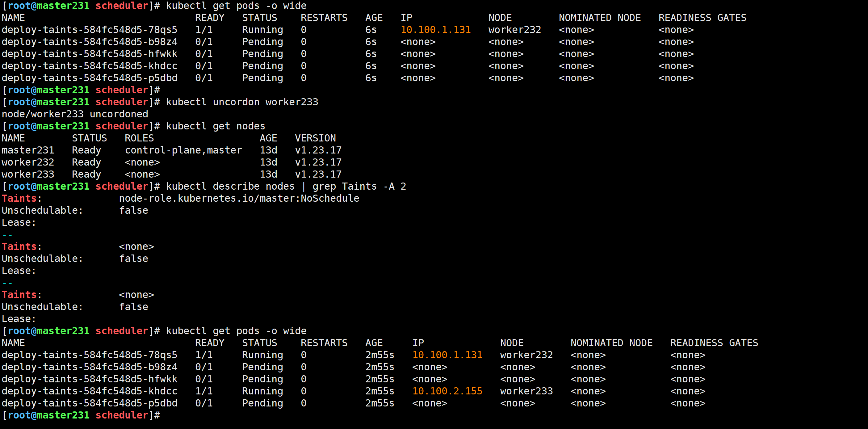Click the NOMINATED NODE header in first table
This screenshot has width=868, height=429.
click(599, 18)
